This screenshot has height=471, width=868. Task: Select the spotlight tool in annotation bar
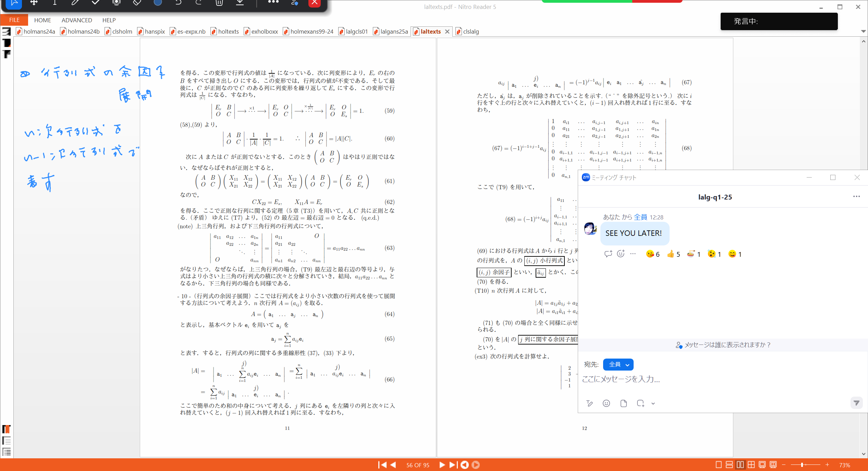tap(116, 3)
